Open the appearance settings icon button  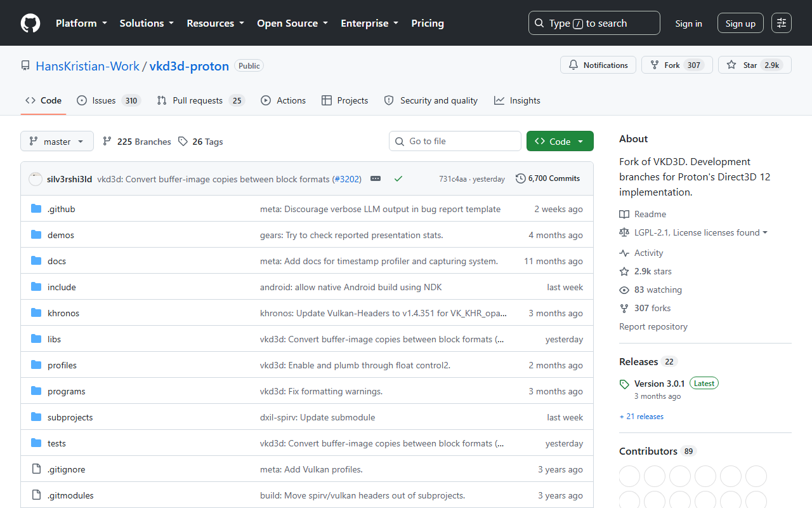pos(782,23)
